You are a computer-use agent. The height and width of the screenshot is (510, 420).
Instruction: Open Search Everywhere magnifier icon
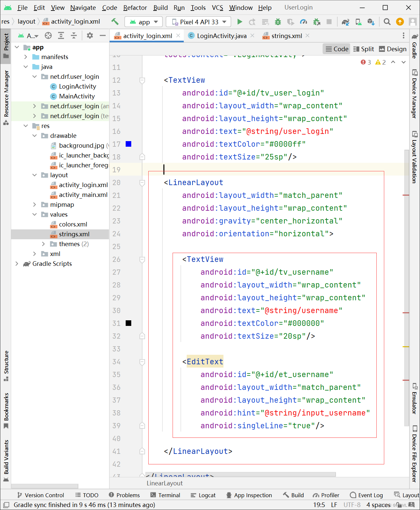pyautogui.click(x=387, y=22)
